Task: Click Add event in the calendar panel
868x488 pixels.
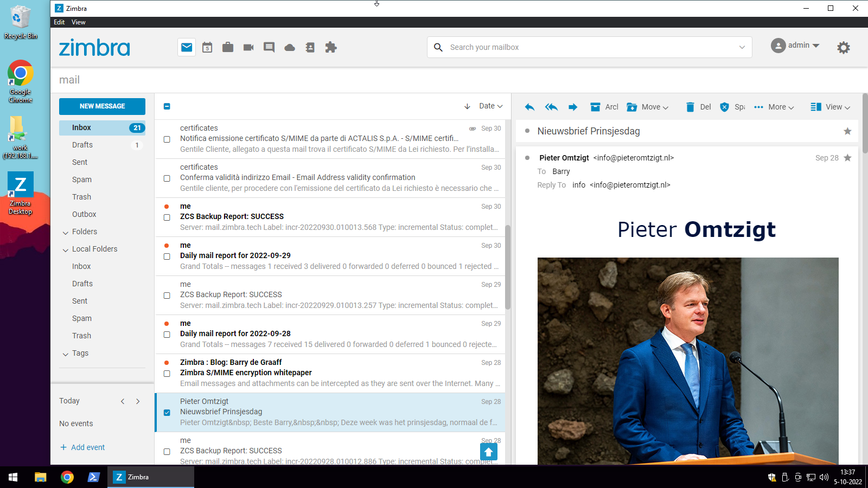Action: pyautogui.click(x=82, y=447)
